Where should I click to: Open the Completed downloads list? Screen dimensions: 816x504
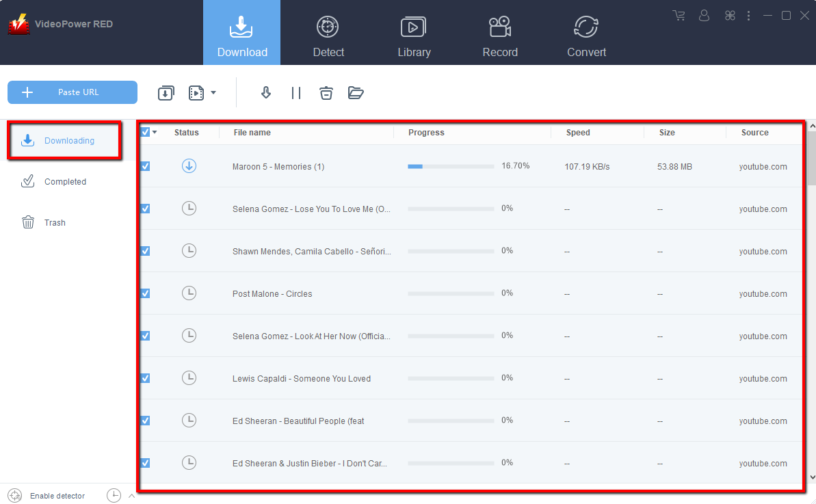(x=65, y=182)
